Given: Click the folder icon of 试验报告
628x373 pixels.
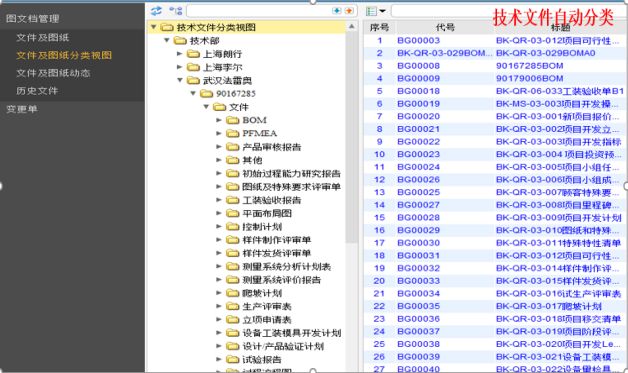Looking at the screenshot, I should pyautogui.click(x=232, y=359).
